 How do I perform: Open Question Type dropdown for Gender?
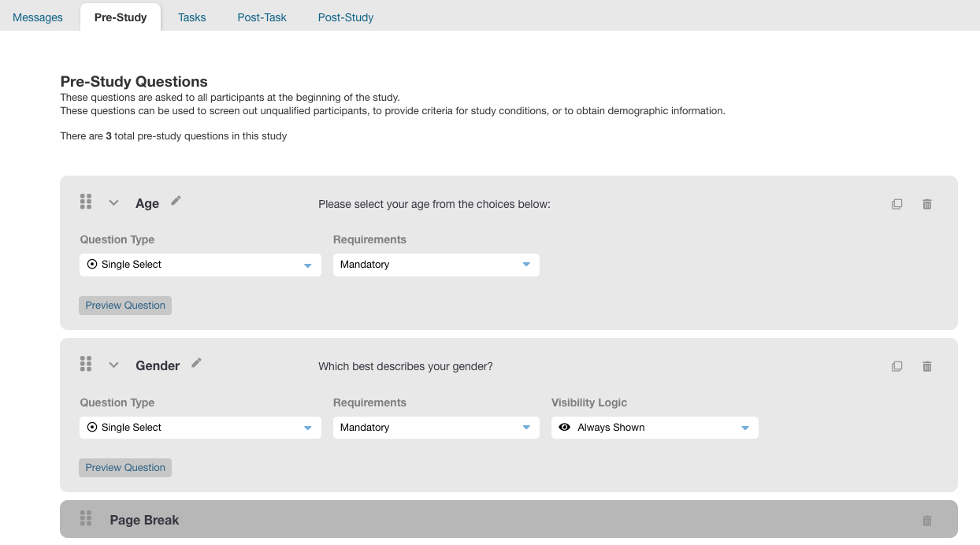tap(200, 428)
